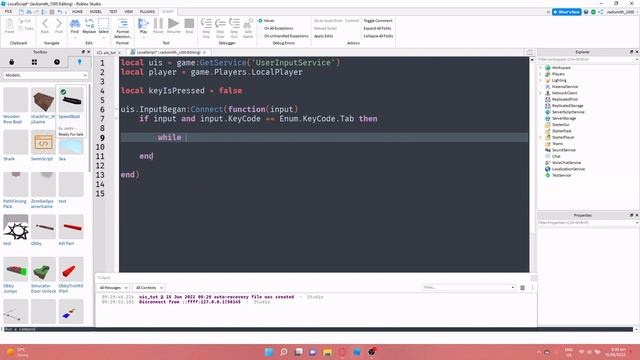This screenshot has height=360, width=640.
Task: Click the Resume test button
Action: [x=173, y=24]
